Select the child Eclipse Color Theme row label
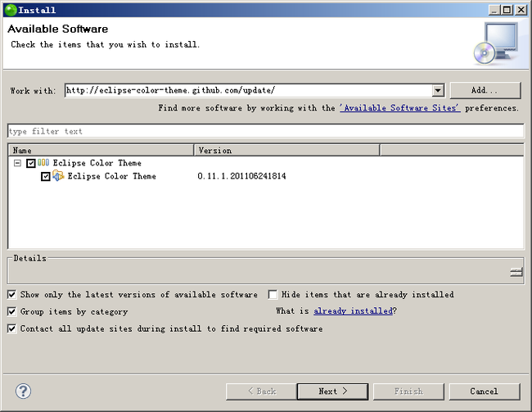Viewport: 532px width, 412px height. click(111, 176)
